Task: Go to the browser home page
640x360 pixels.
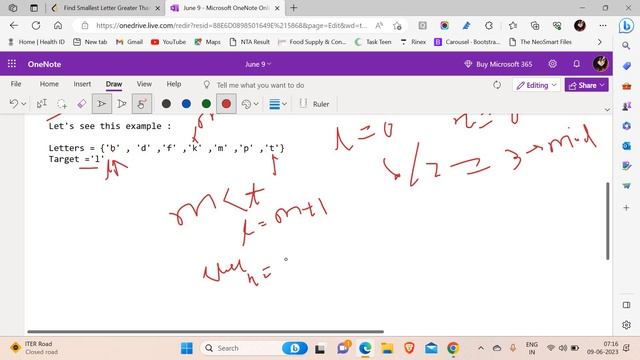Action: tap(58, 25)
